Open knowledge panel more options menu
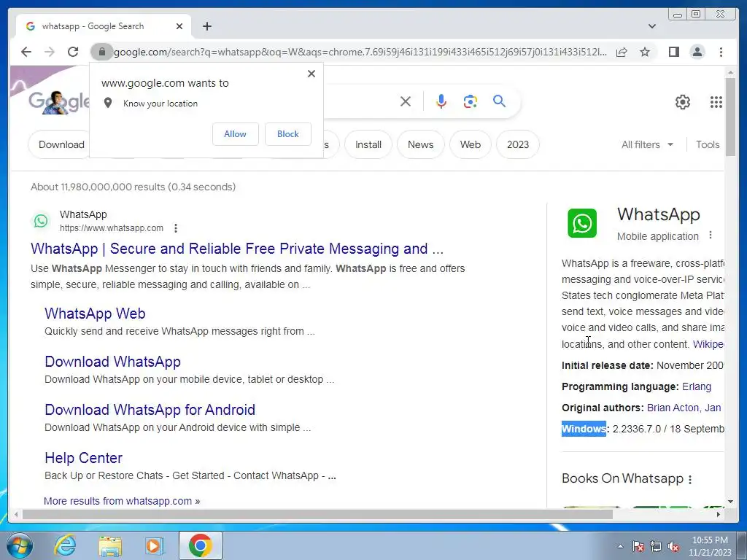747x560 pixels. click(x=711, y=236)
